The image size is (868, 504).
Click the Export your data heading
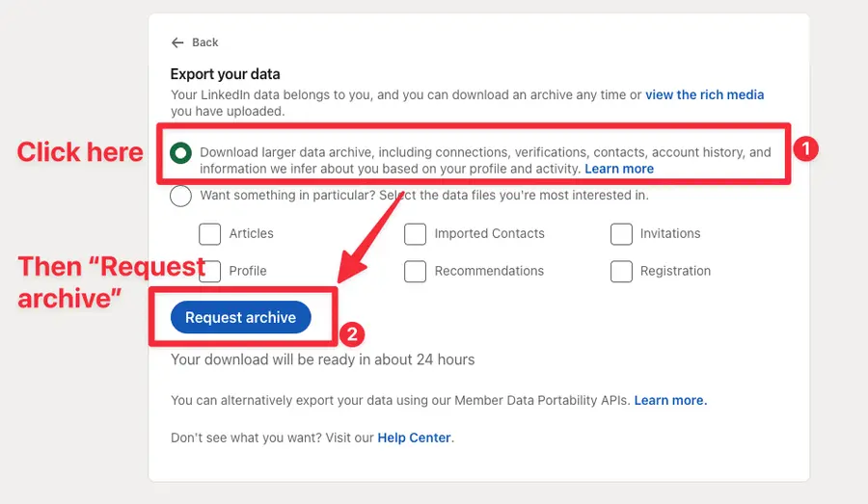pos(226,74)
